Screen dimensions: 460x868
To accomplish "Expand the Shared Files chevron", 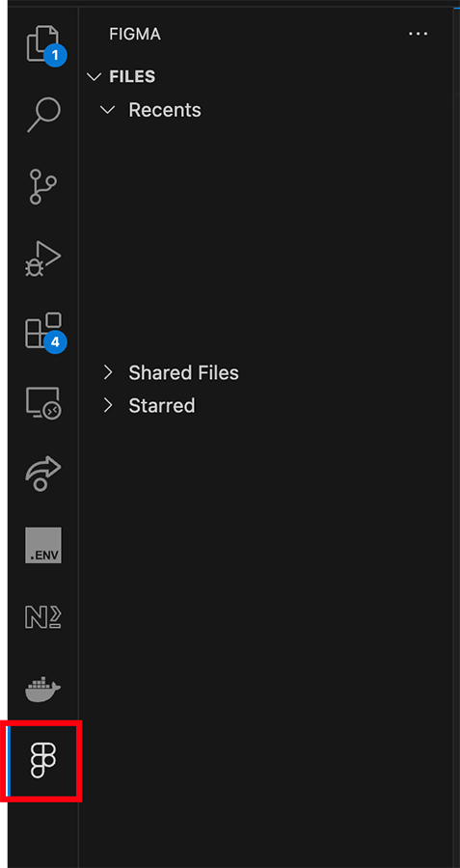I will tap(108, 372).
